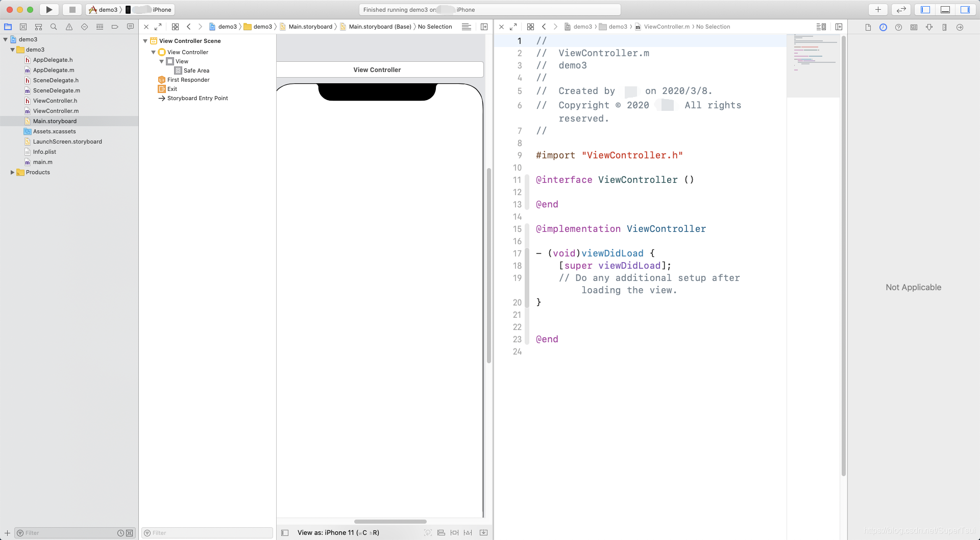Collapse the View Controller Scene disclosure triangle
This screenshot has width=980, height=540.
pyautogui.click(x=145, y=41)
